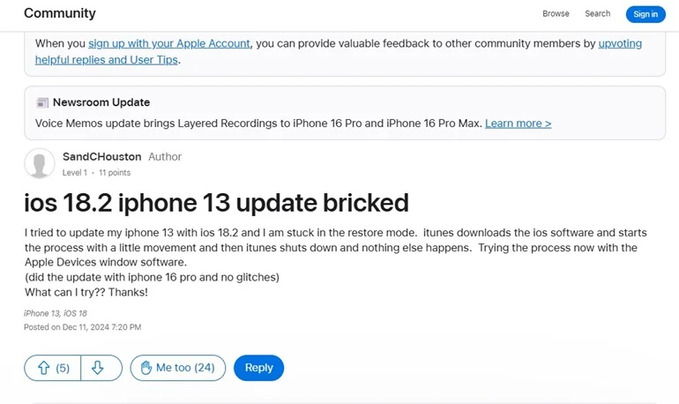The height and width of the screenshot is (404, 679).
Task: Go to the Community home link
Action: 60,14
